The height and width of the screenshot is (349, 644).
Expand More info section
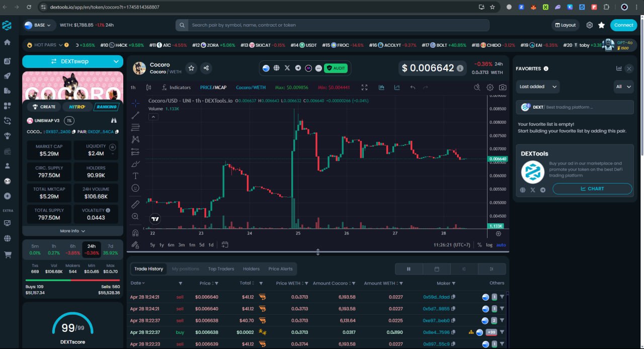point(72,231)
